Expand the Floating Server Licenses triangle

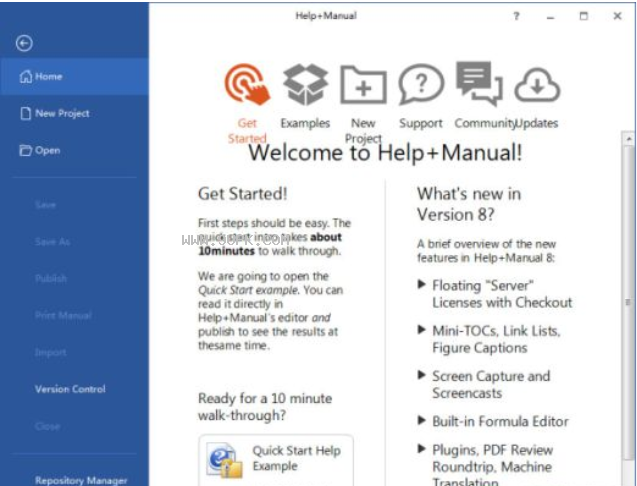coord(422,284)
